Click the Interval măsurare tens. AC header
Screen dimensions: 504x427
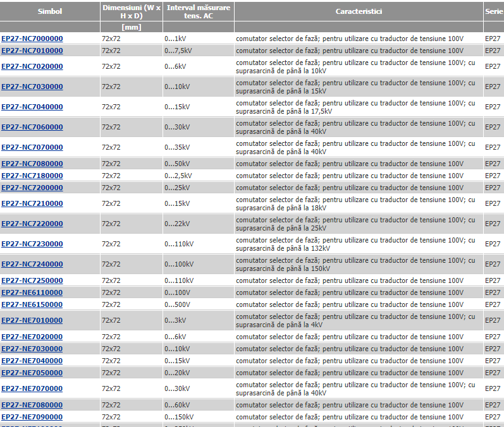(x=199, y=11)
